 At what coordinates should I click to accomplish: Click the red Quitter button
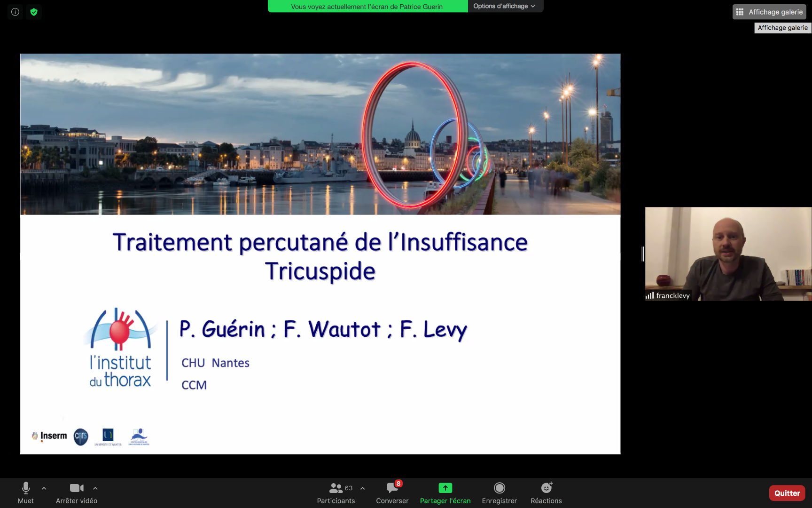pos(787,493)
